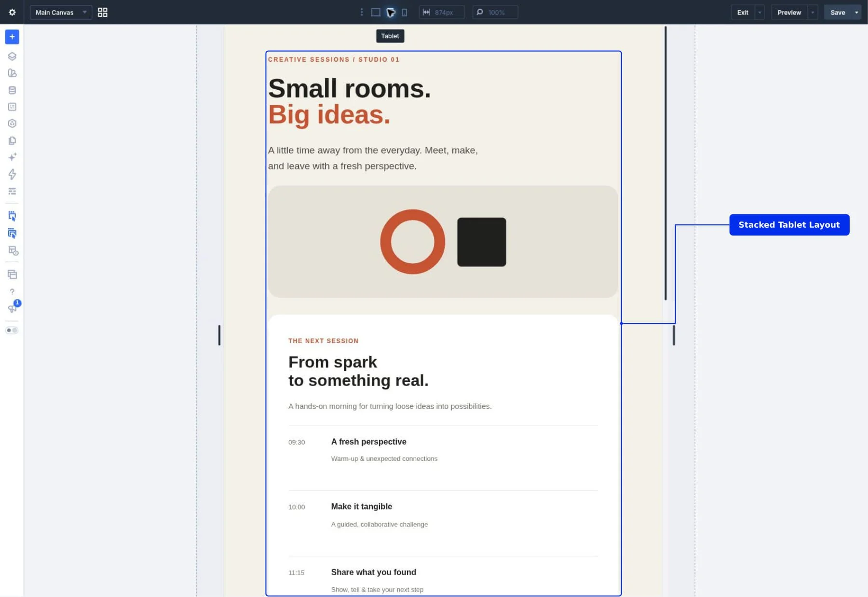Open the megaphone announcements icon with badge
The image size is (868, 597).
pyautogui.click(x=13, y=307)
